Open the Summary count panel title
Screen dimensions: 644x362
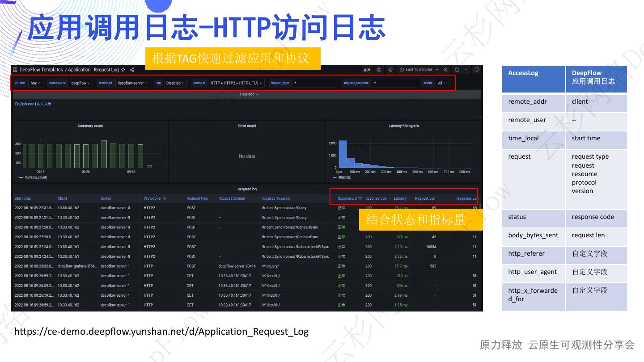[x=90, y=126]
